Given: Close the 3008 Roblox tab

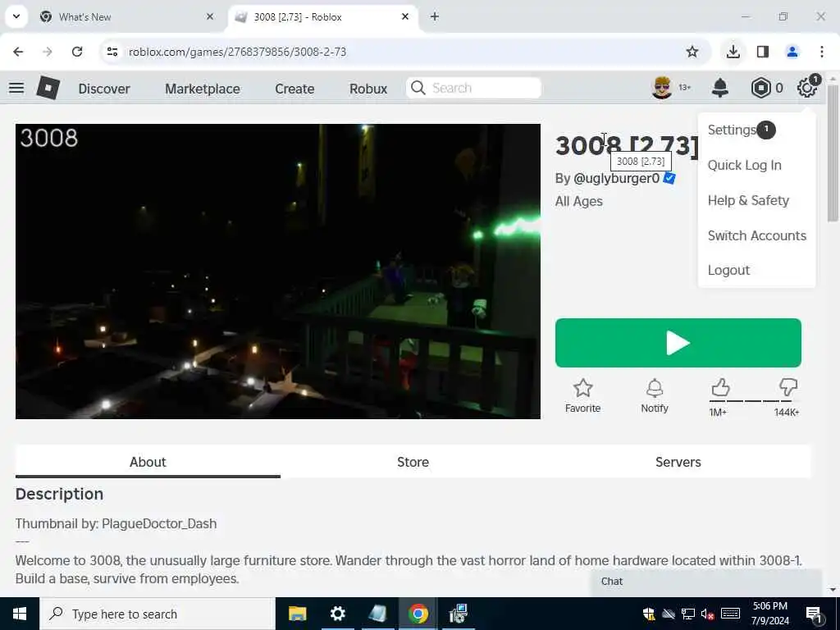Looking at the screenshot, I should click(405, 16).
